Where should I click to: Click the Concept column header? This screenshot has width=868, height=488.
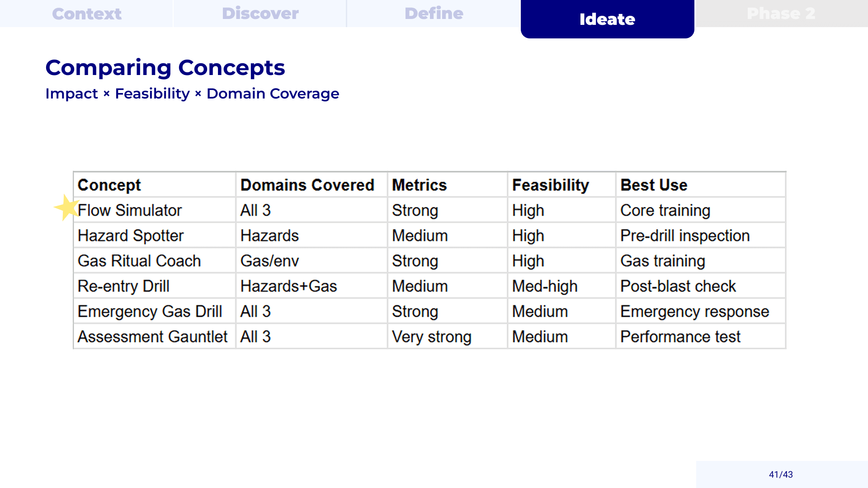point(109,185)
